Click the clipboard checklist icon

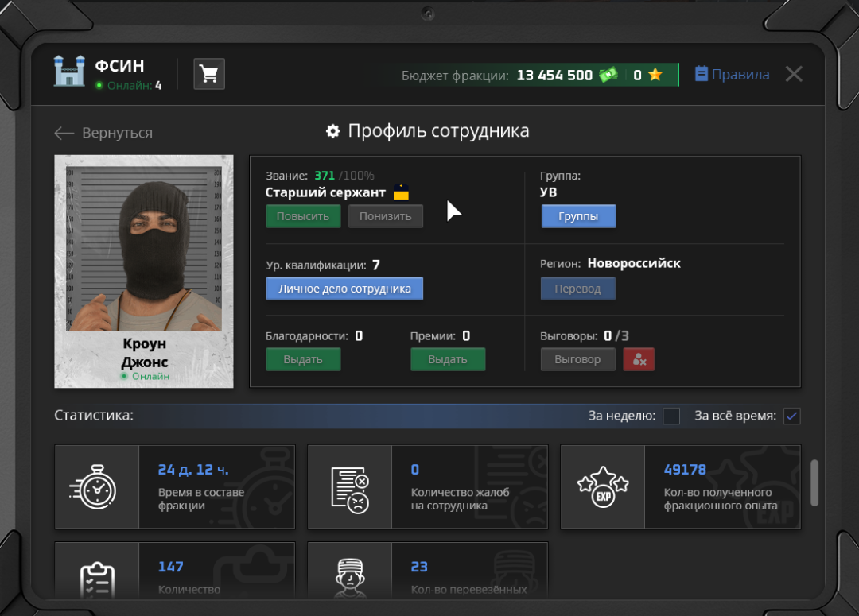[x=98, y=579]
